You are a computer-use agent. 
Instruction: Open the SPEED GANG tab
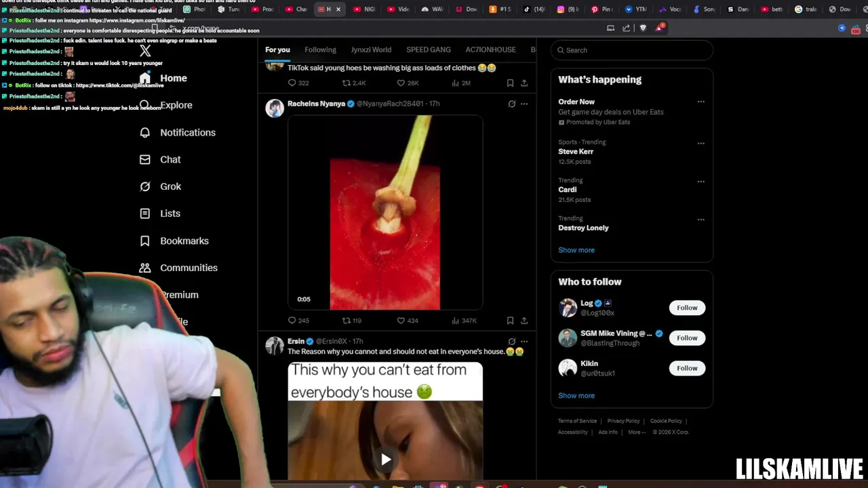[x=429, y=50]
